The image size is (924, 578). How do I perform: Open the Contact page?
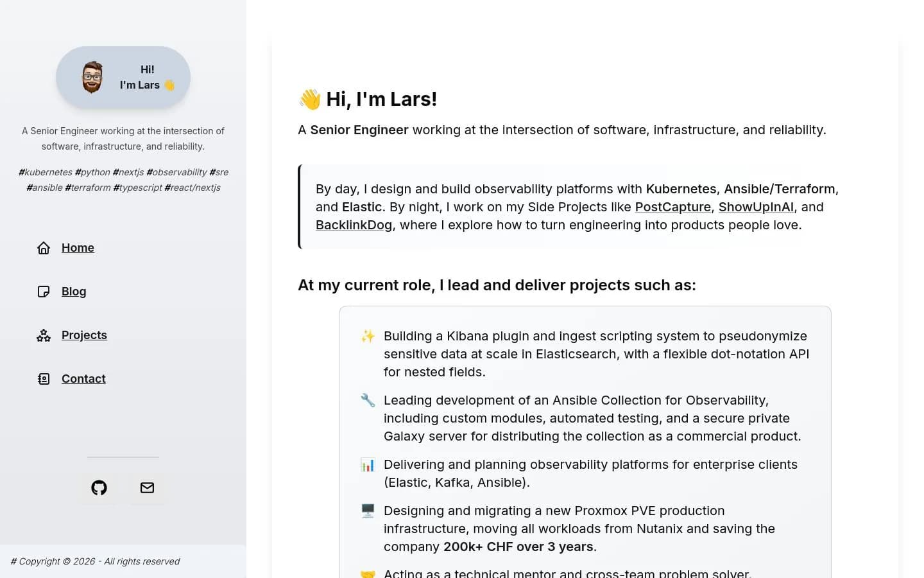(83, 379)
